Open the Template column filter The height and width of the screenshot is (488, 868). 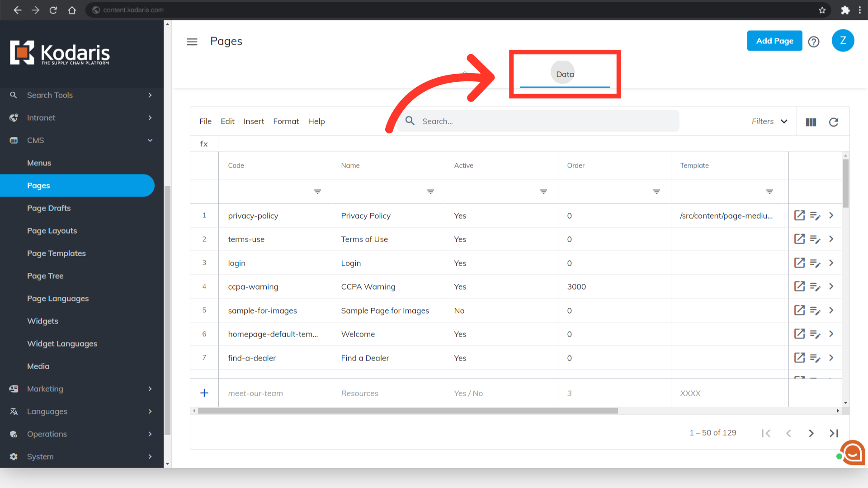[770, 192]
